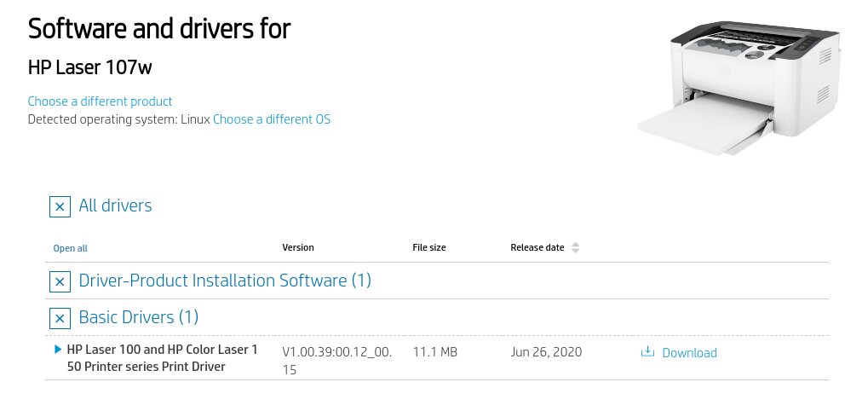Image resolution: width=868 pixels, height=411 pixels.
Task: Open the Choose a different OS link
Action: tap(271, 119)
